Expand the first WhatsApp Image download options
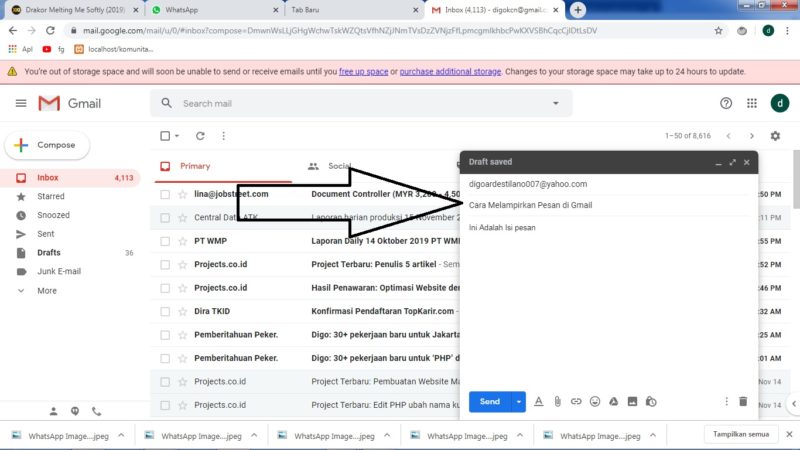Screen dimensions: 800x450 pos(121,436)
